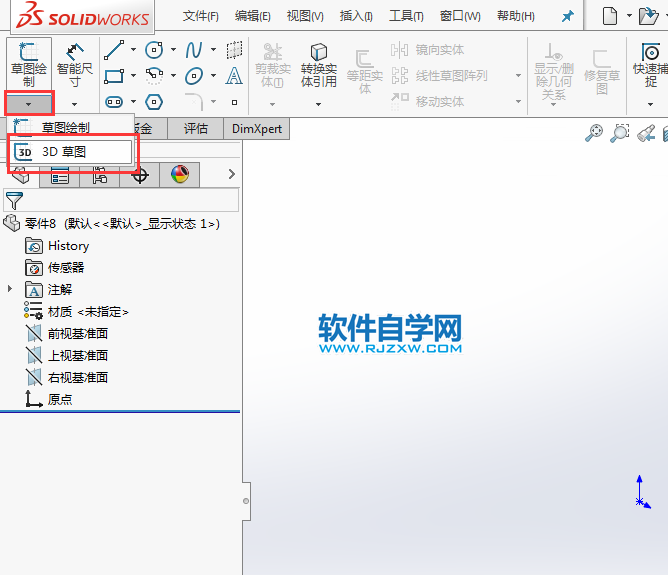Open the 编辑(E) menu
668x575 pixels.
(x=253, y=16)
